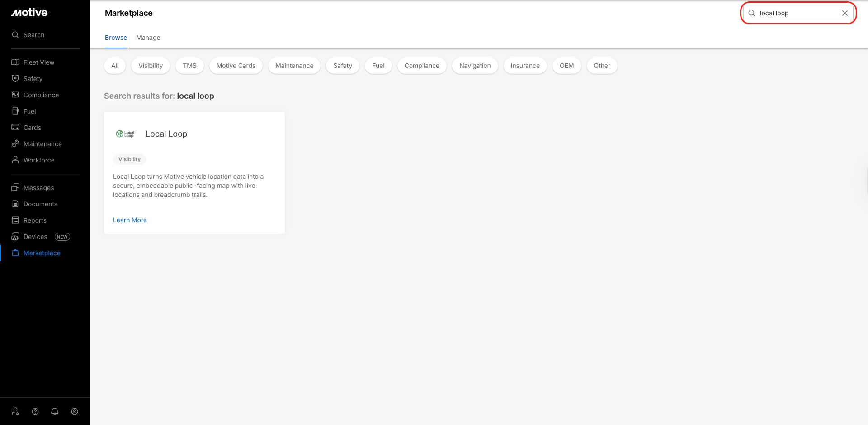
Task: Click the Reports icon in sidebar
Action: coord(15,220)
